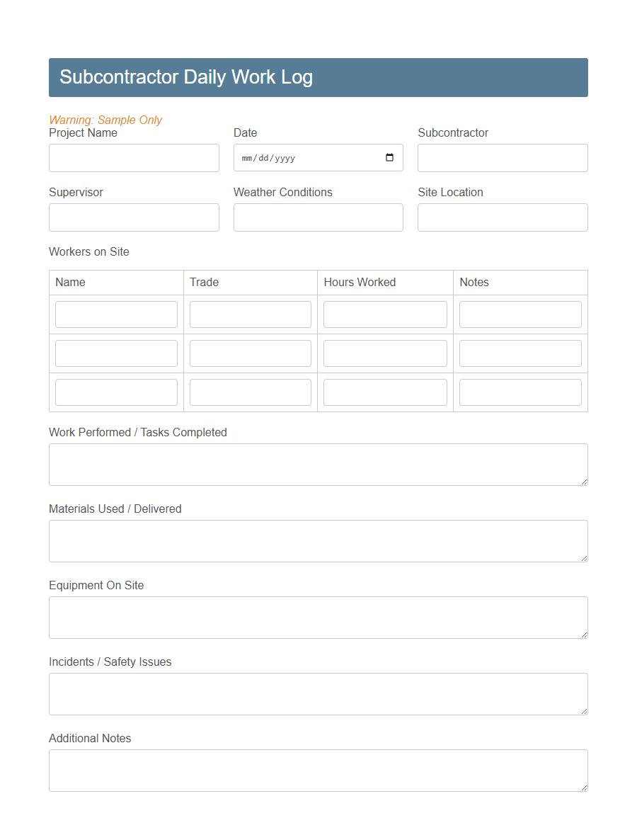This screenshot has height=840, width=637.
Task: Click the Site Location input field
Action: click(x=503, y=217)
